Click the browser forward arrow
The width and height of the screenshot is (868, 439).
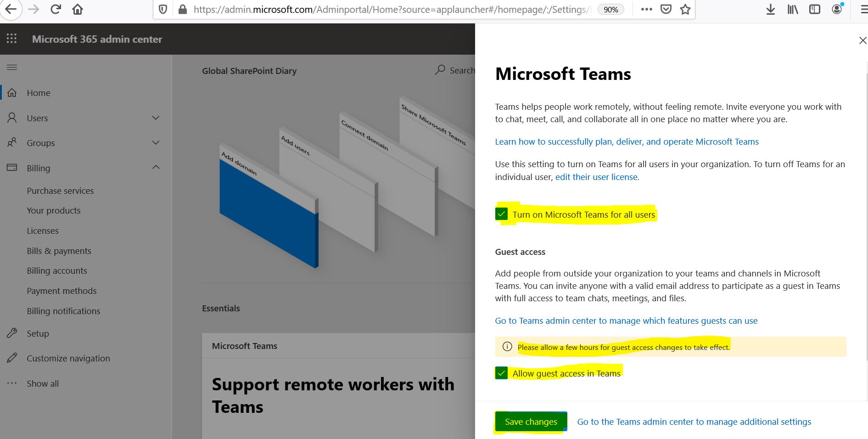tap(33, 9)
